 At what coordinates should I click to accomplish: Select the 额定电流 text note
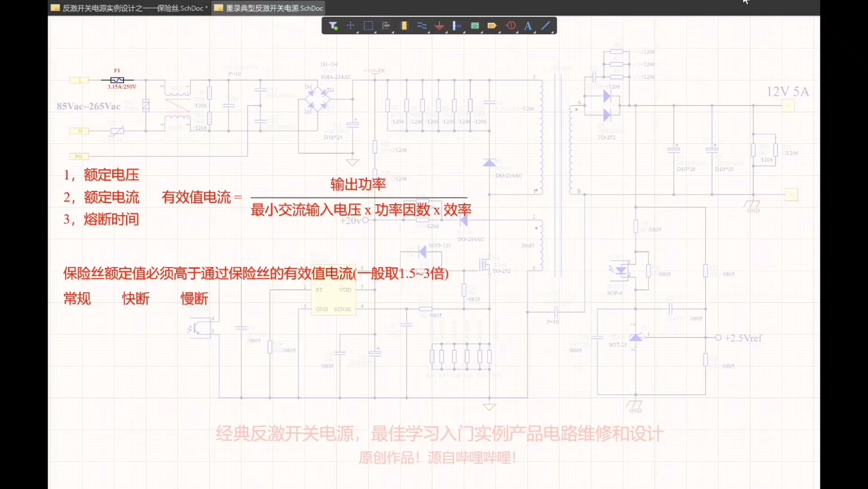(x=111, y=197)
